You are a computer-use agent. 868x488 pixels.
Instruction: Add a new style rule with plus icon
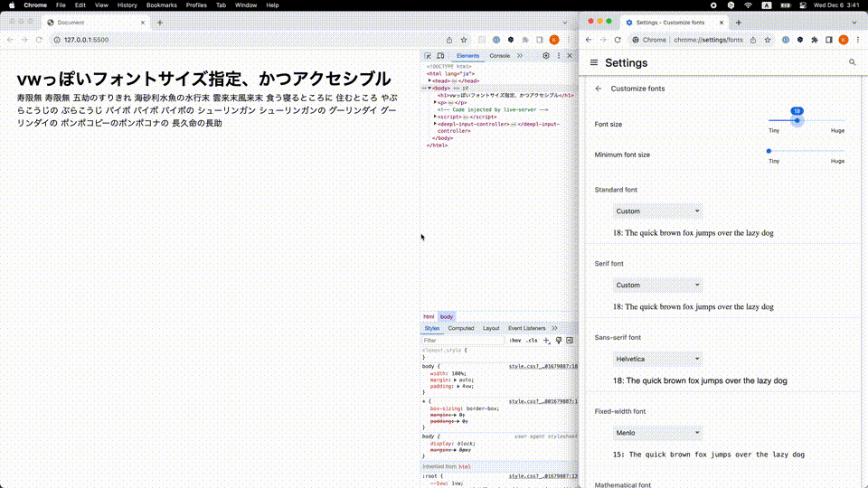pos(546,341)
